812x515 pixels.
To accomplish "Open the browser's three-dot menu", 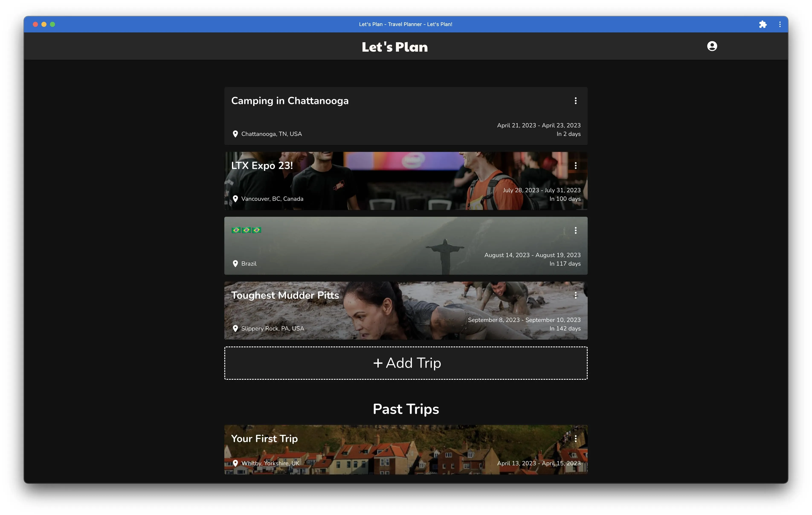I will [x=780, y=24].
